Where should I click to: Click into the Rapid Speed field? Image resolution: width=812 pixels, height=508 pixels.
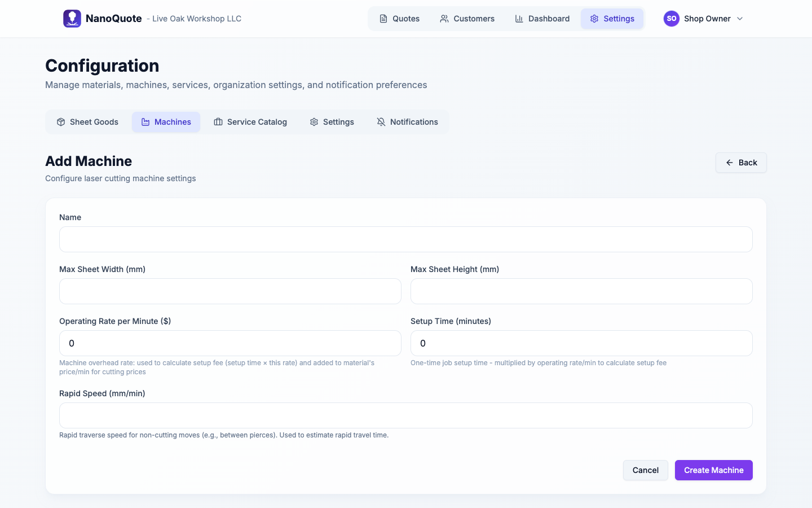[405, 415]
